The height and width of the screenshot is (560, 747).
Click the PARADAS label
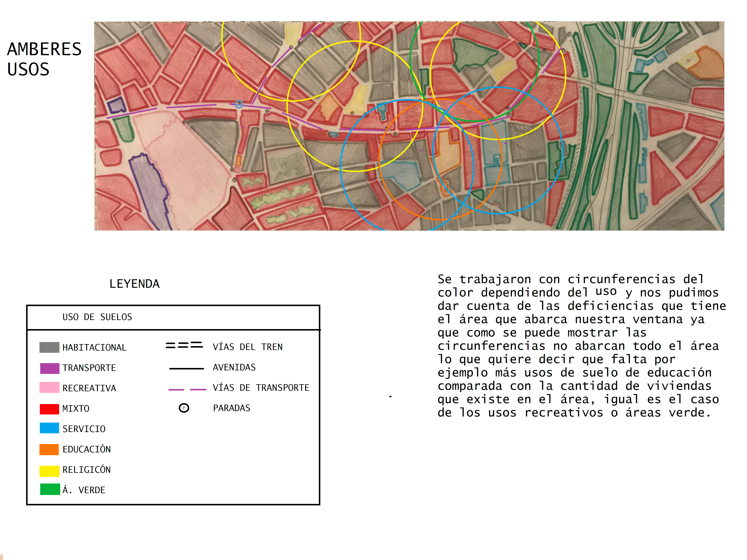pyautogui.click(x=231, y=408)
